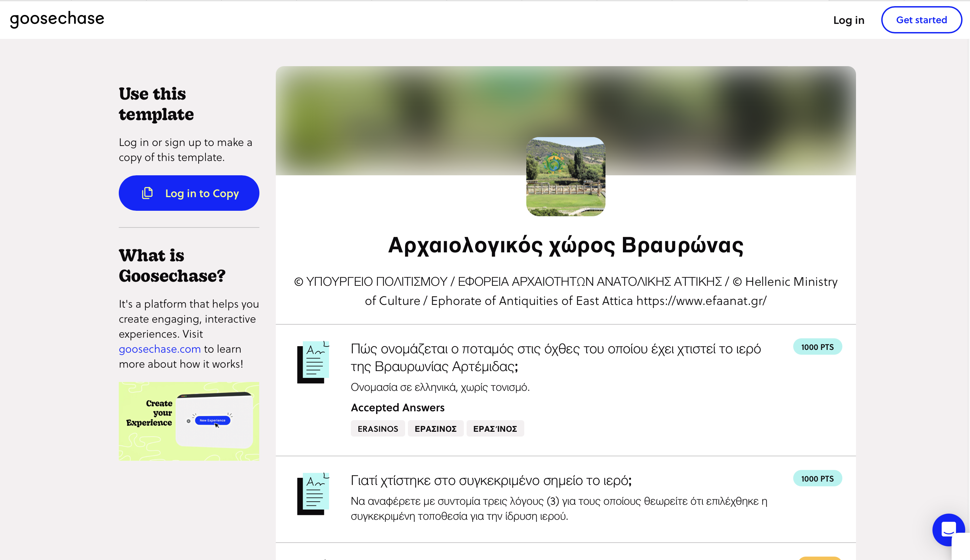The height and width of the screenshot is (560, 970).
Task: Follow the goosechase.com link
Action: (160, 349)
